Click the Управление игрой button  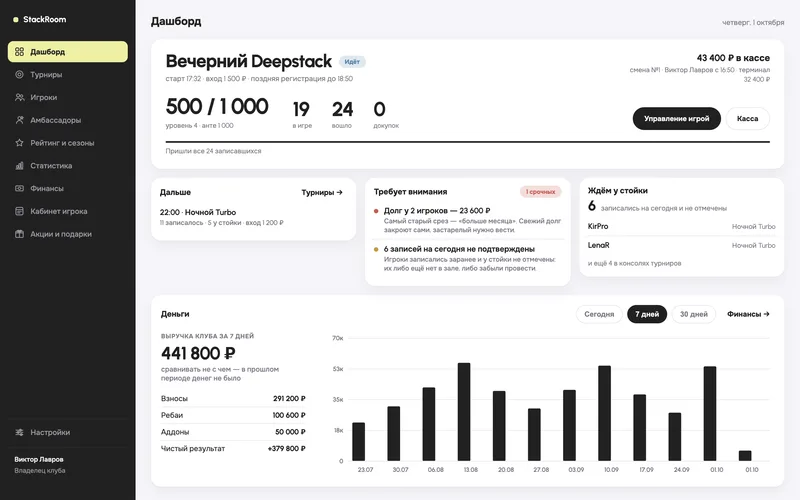pyautogui.click(x=677, y=118)
